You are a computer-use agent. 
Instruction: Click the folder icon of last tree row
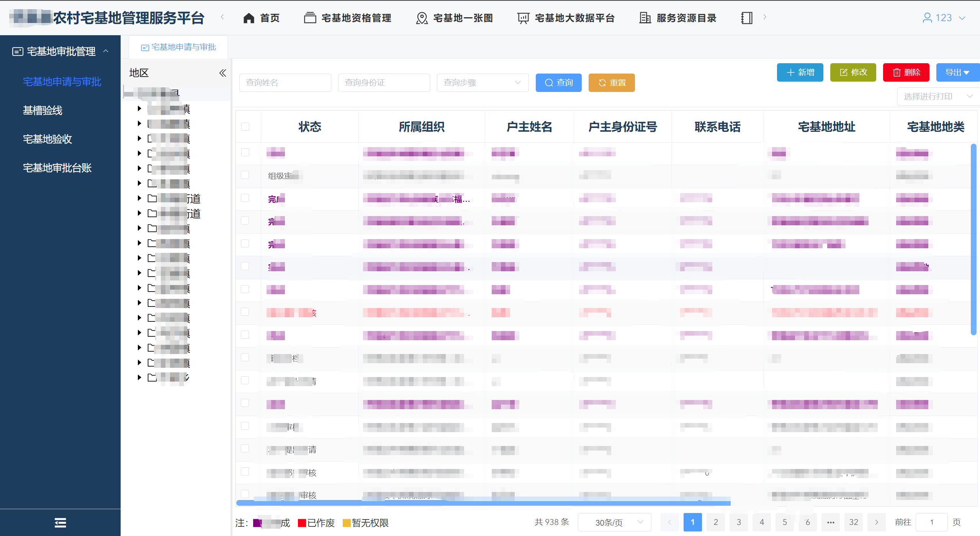152,377
